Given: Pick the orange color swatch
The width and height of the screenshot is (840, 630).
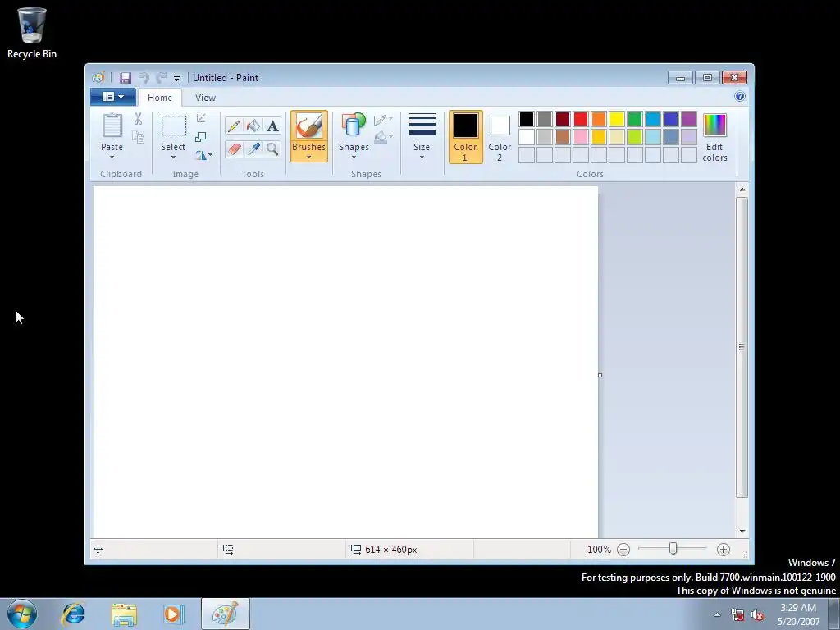Looking at the screenshot, I should (599, 119).
